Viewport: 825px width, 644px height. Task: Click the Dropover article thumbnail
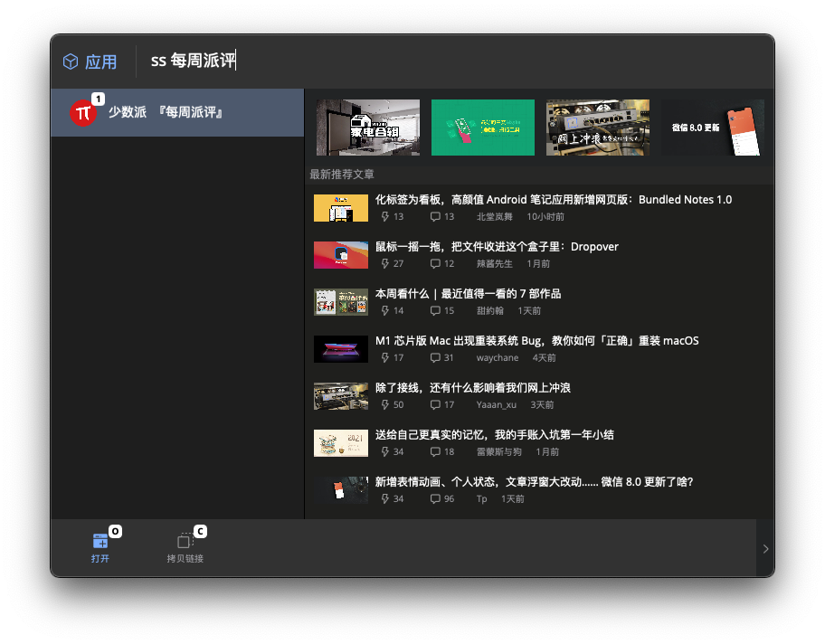341,255
